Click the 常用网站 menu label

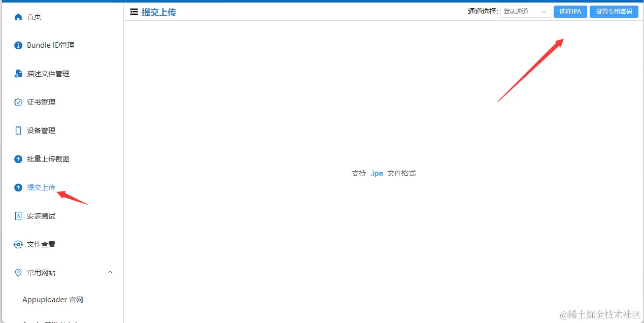[x=41, y=273]
